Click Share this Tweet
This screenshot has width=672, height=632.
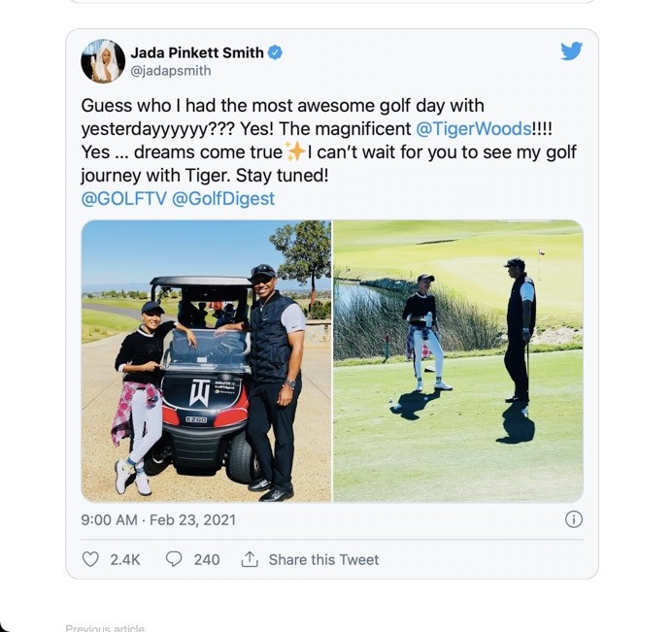[x=323, y=559]
